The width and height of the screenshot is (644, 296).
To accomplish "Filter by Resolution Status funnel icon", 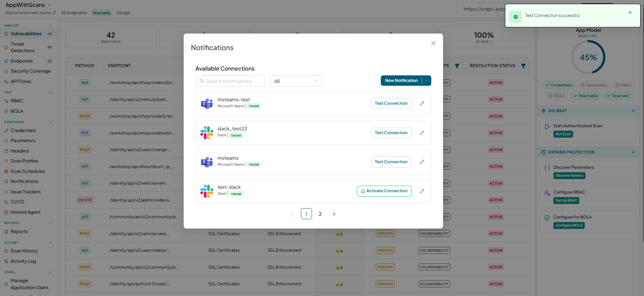I will click(523, 66).
